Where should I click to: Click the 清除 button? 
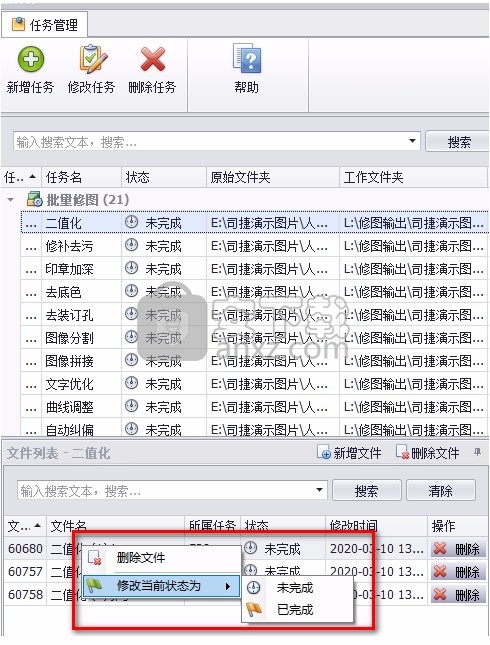pos(441,490)
